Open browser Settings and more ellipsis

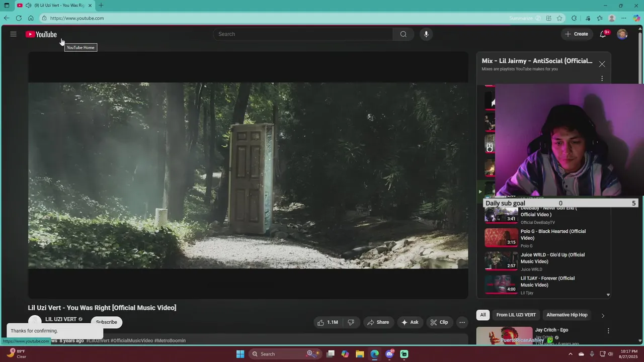pos(624,18)
